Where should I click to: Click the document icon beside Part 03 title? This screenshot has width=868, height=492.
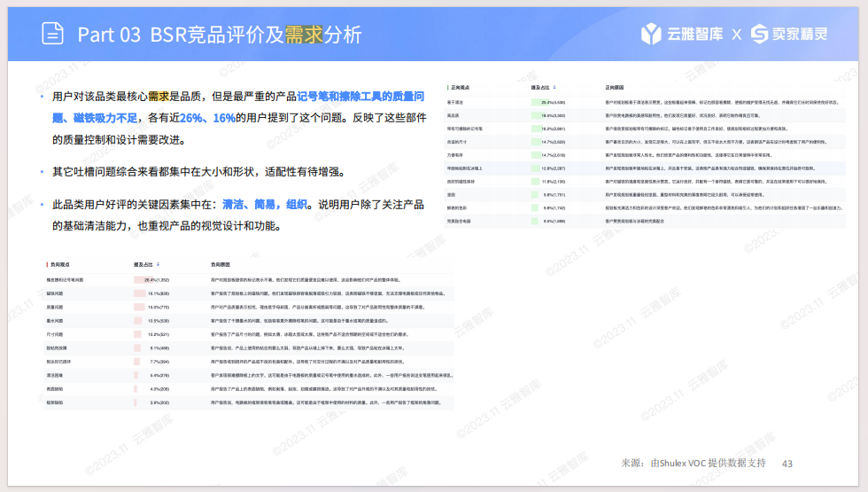[52, 34]
